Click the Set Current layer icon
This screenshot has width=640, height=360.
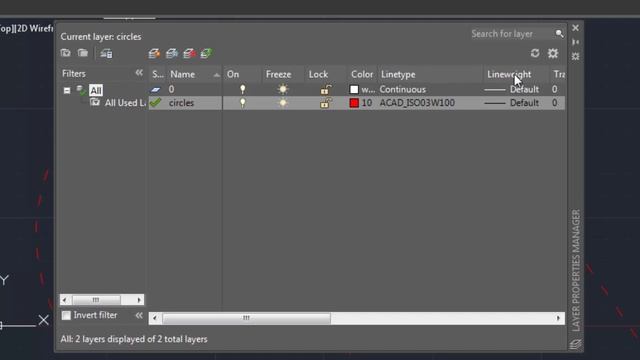click(207, 53)
